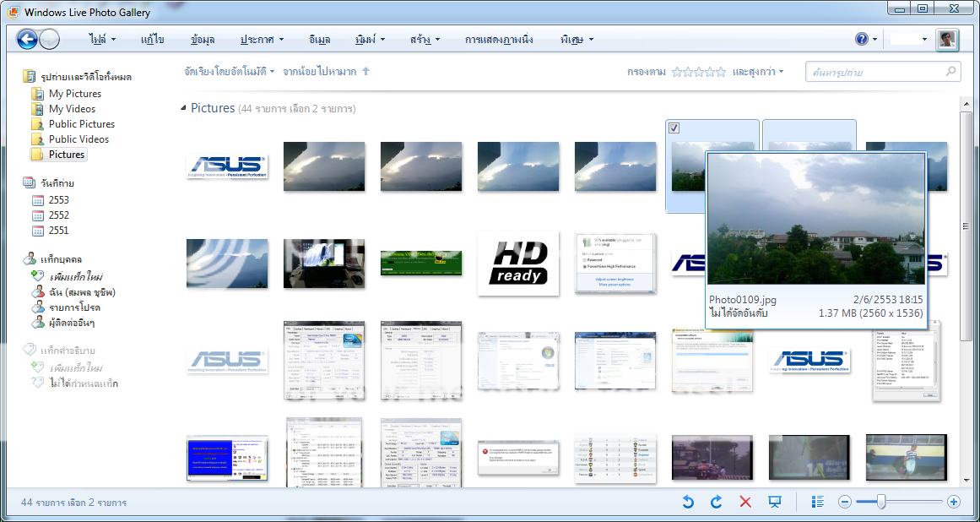Click the greyed Forward arrow button
Image resolution: width=980 pixels, height=522 pixels.
(x=49, y=40)
